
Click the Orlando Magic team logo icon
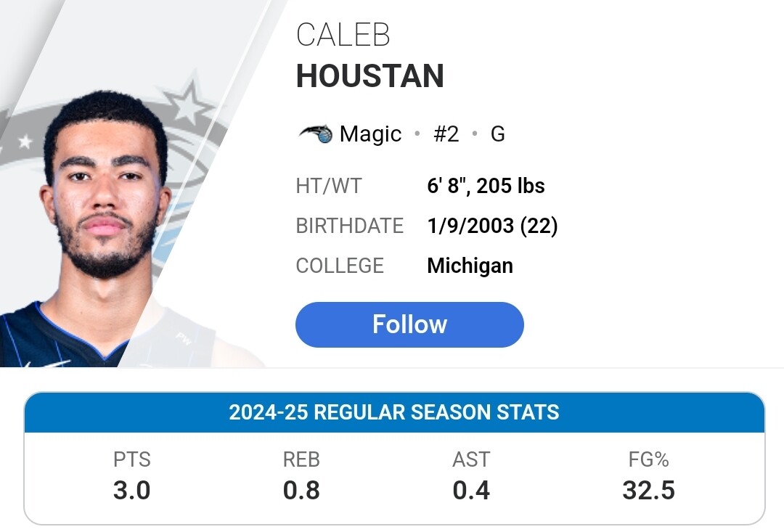[x=316, y=134]
